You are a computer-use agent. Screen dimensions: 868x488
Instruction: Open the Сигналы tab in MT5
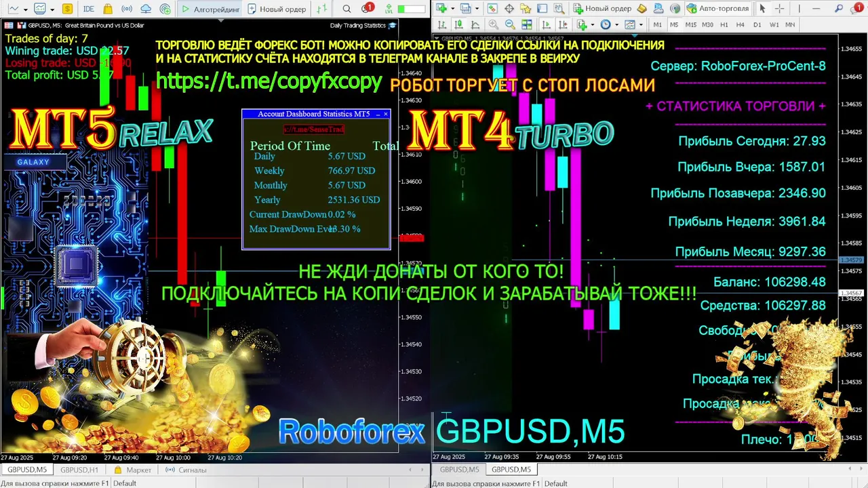[186, 470]
